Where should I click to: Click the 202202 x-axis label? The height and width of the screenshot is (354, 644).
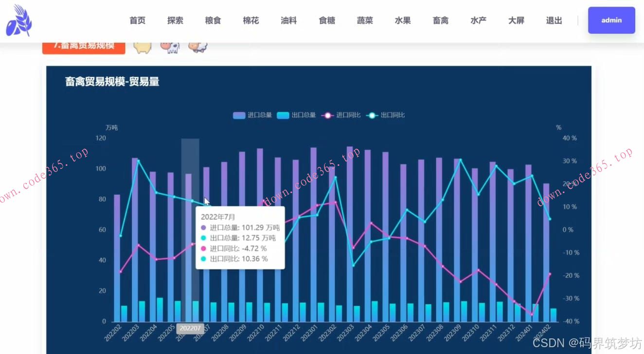[x=113, y=333]
